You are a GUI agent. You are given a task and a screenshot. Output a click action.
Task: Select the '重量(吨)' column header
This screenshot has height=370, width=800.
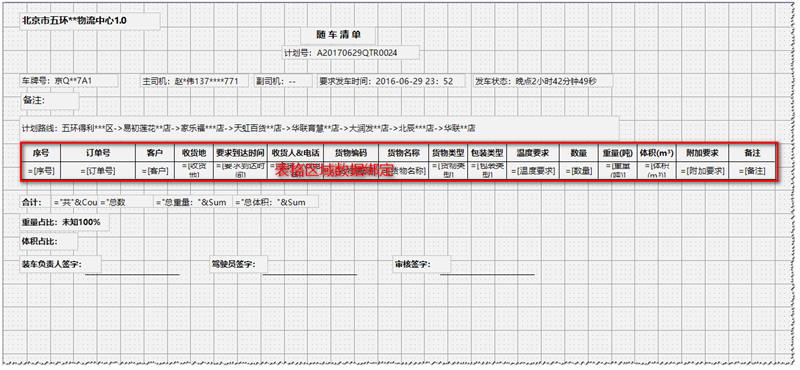point(617,153)
